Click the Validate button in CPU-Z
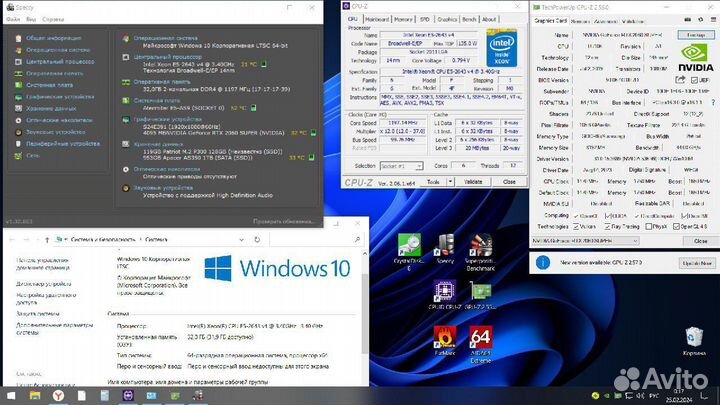The height and width of the screenshot is (405, 720). click(473, 182)
